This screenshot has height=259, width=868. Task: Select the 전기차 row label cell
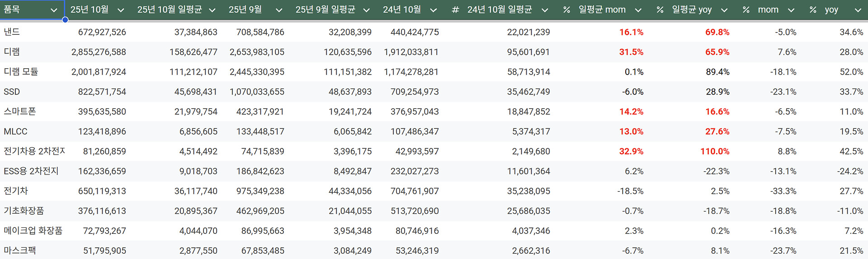tap(16, 191)
